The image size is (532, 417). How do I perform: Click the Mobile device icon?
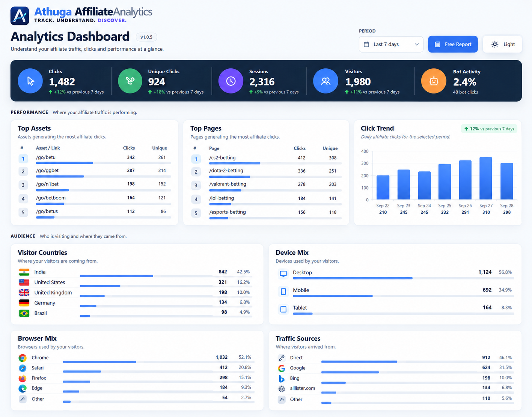click(283, 292)
